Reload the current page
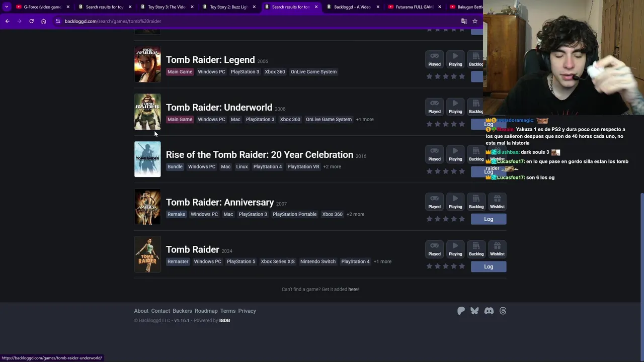This screenshot has width=644, height=362. pos(31,21)
